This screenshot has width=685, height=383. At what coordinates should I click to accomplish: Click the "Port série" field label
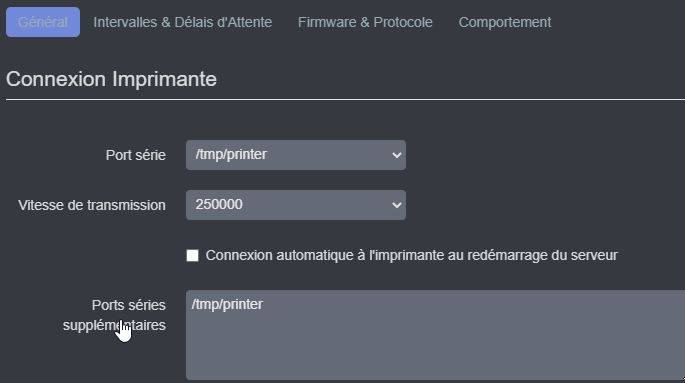pos(135,155)
